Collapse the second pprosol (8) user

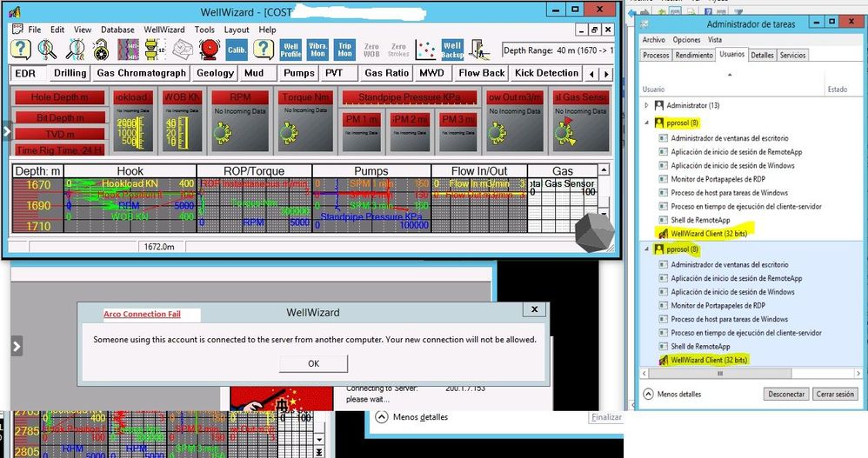[646, 249]
